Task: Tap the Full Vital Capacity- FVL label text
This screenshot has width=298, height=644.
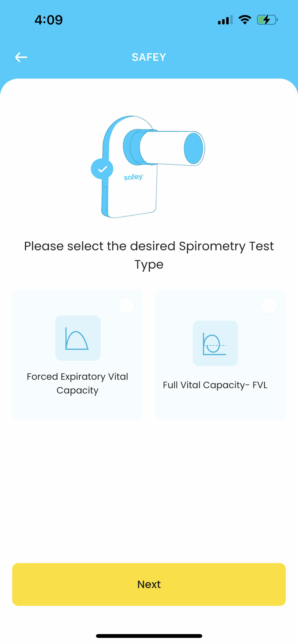Action: tap(215, 385)
